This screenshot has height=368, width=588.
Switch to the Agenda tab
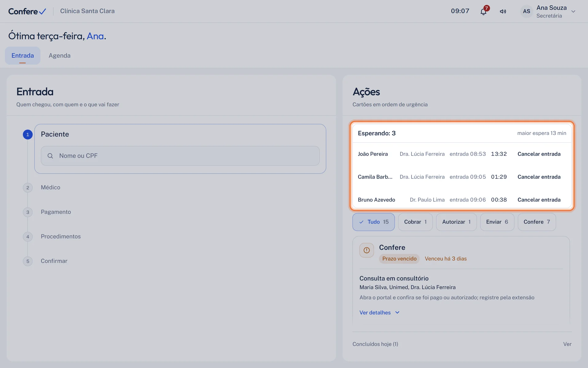[x=59, y=56]
